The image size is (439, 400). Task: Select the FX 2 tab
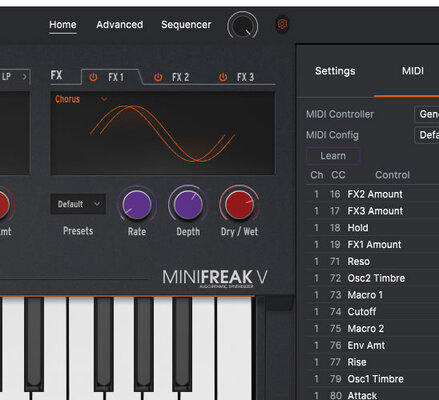181,77
